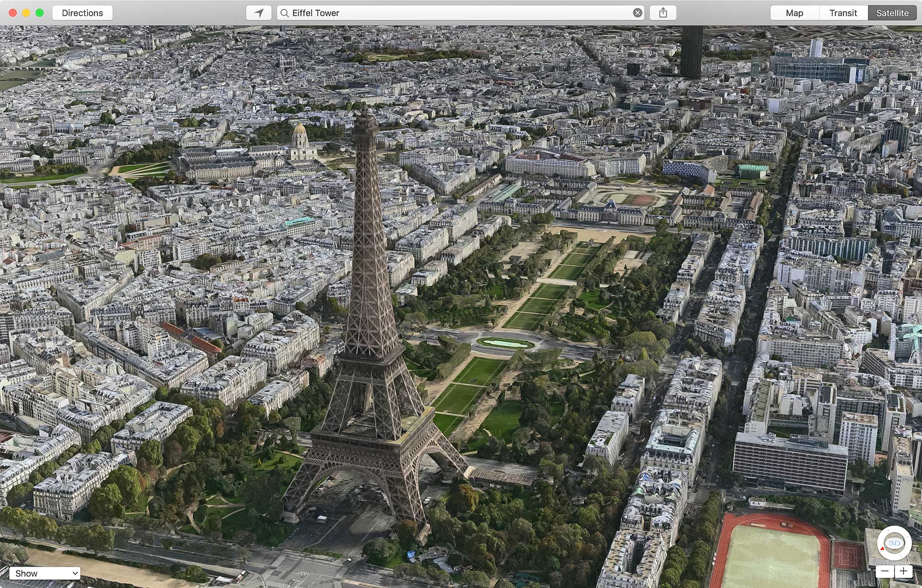Image resolution: width=922 pixels, height=588 pixels.
Task: Switch to Map view
Action: pos(794,13)
